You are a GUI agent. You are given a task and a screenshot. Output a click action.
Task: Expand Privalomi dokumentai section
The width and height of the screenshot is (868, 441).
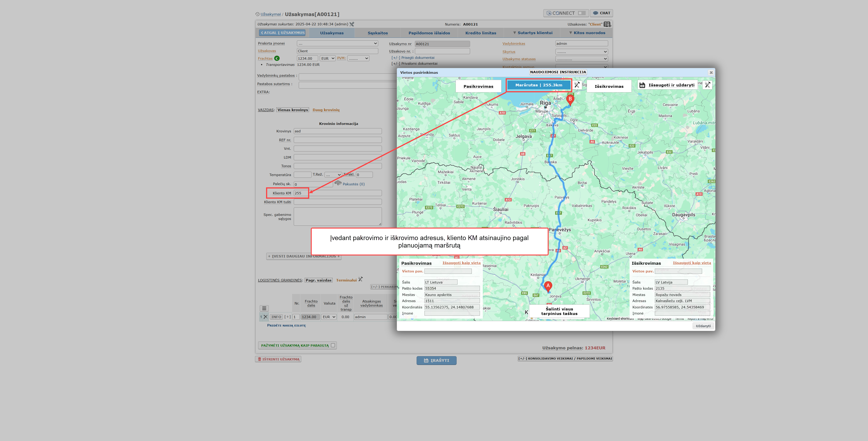[x=414, y=63]
